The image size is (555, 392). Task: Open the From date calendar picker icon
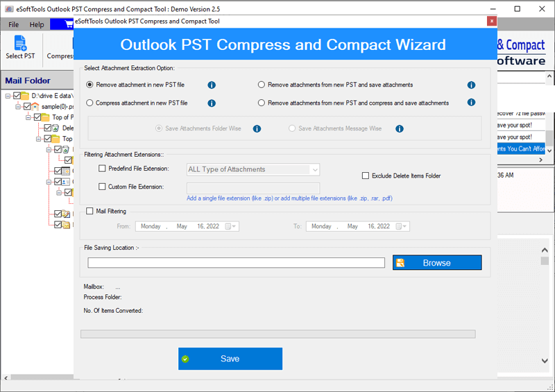[x=228, y=226]
